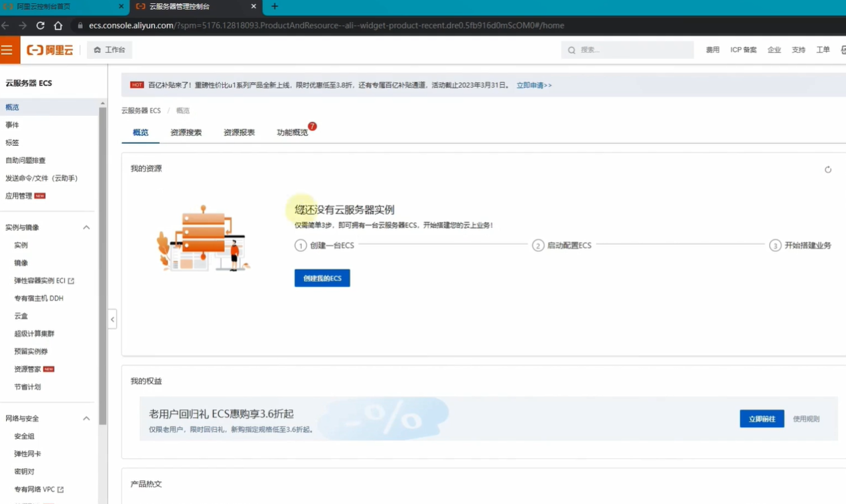This screenshot has width=846, height=504.
Task: Switch to the 资源搜索 tab
Action: point(186,133)
